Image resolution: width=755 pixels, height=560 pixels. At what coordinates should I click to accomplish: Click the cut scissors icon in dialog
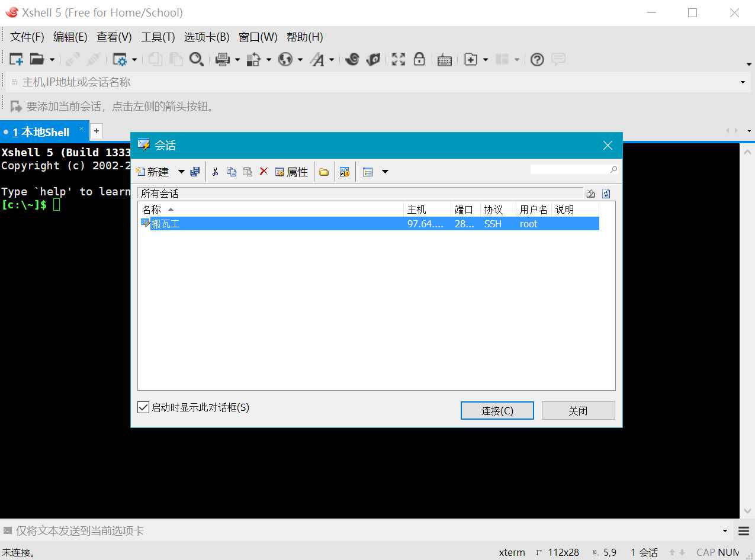click(215, 172)
